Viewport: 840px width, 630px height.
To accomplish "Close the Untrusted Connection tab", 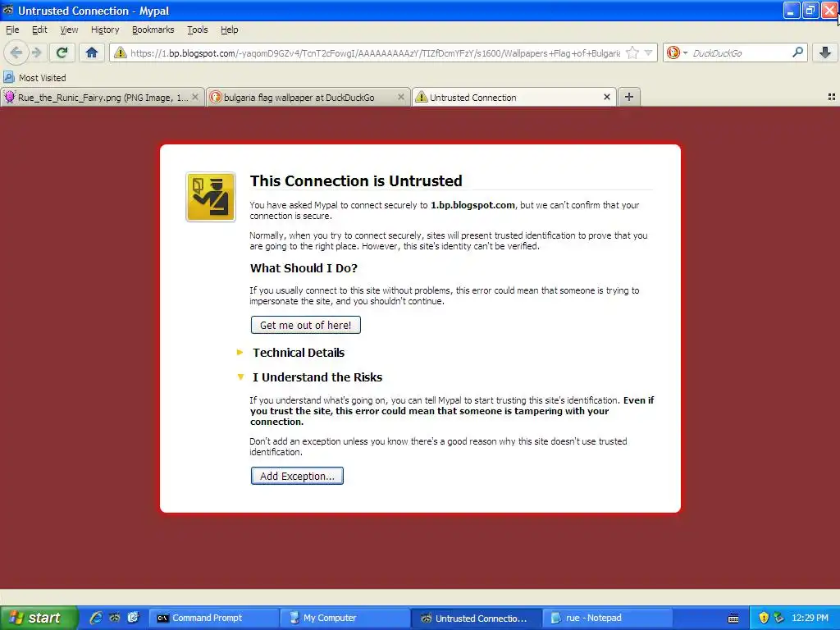I will [607, 97].
